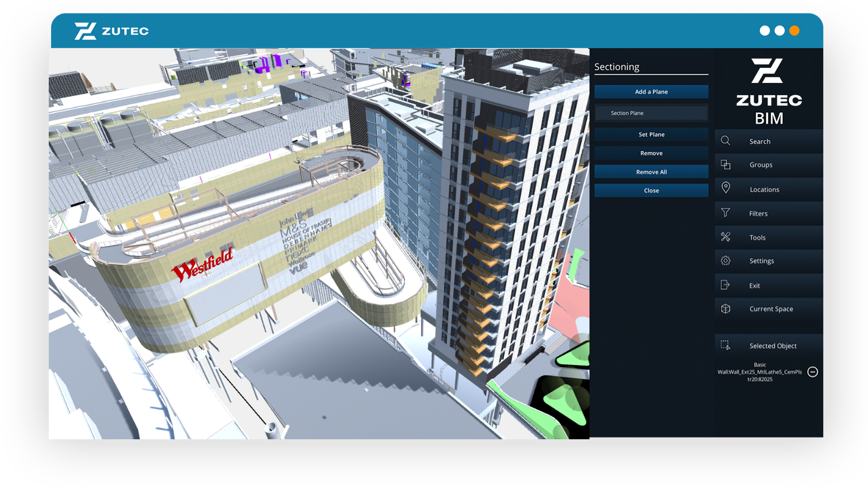Click Set Plane in the Sectioning panel
This screenshot has width=868, height=488.
pos(651,134)
